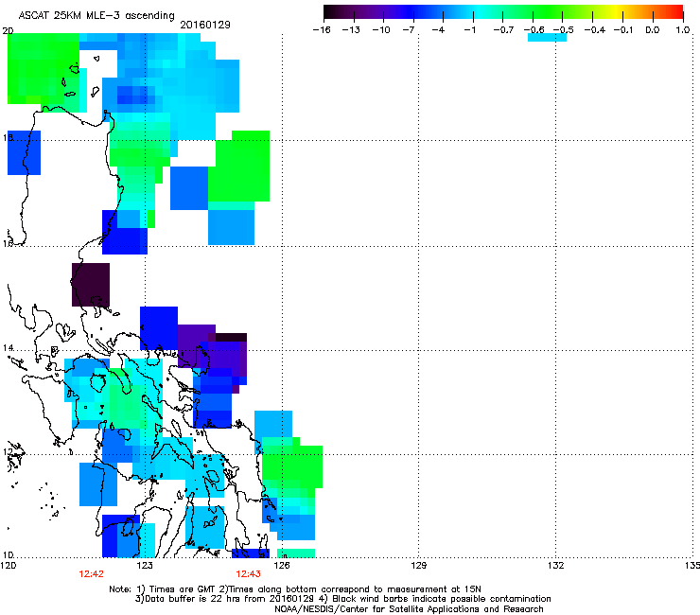This screenshot has width=700, height=615.
Task: Click the cyan marker beneath the color bar
Action: (x=547, y=38)
